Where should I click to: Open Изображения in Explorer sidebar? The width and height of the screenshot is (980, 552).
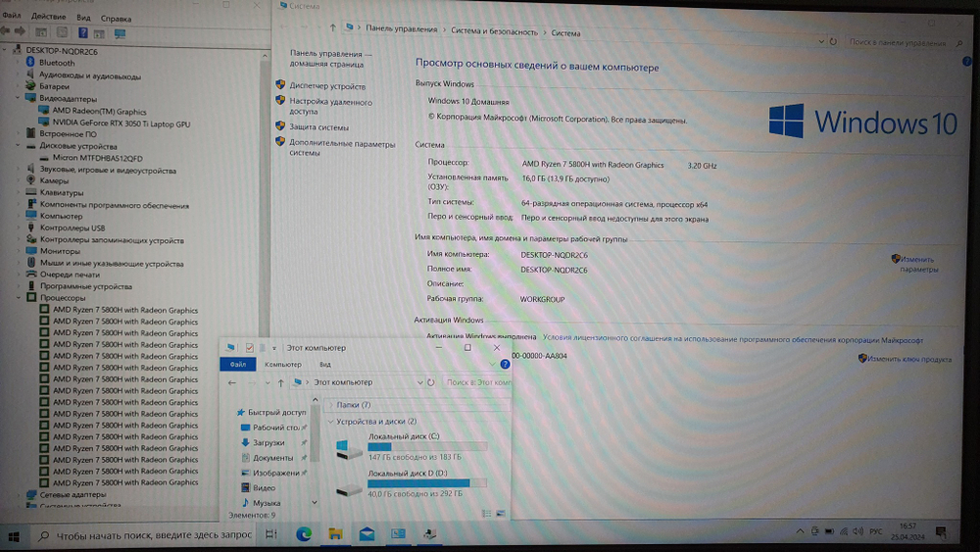(x=275, y=474)
